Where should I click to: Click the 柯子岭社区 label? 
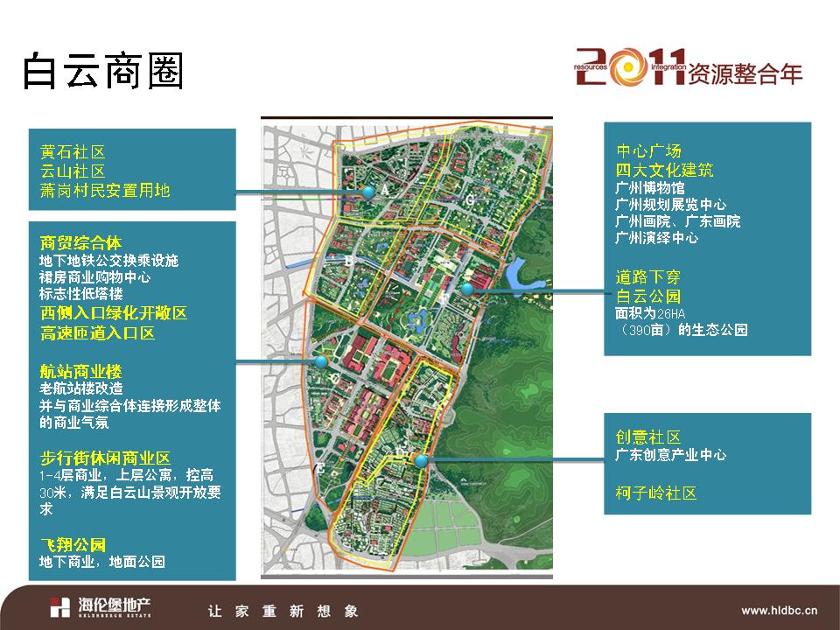pos(656,493)
